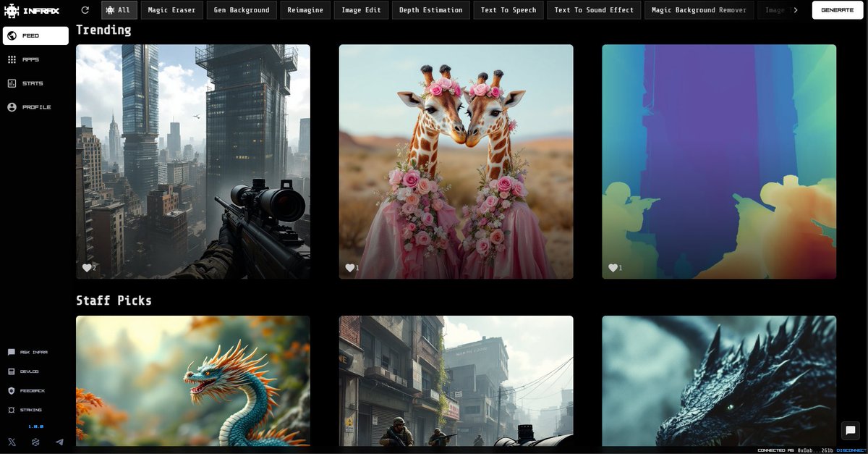
Task: Click the person icon beside Profile
Action: click(x=12, y=107)
